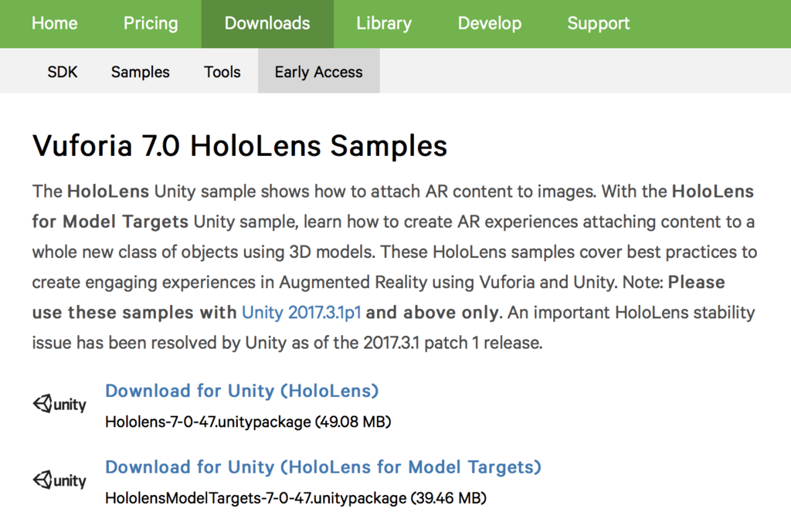791x532 pixels.
Task: Select the Early Access tab
Action: (x=319, y=71)
